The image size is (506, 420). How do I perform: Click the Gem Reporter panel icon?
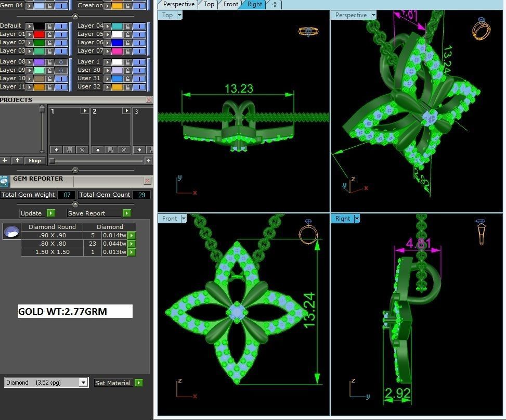click(x=5, y=182)
